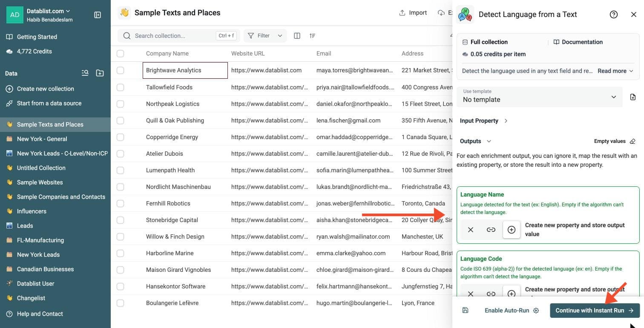
Task: Open the Use template dropdown
Action: tap(540, 97)
